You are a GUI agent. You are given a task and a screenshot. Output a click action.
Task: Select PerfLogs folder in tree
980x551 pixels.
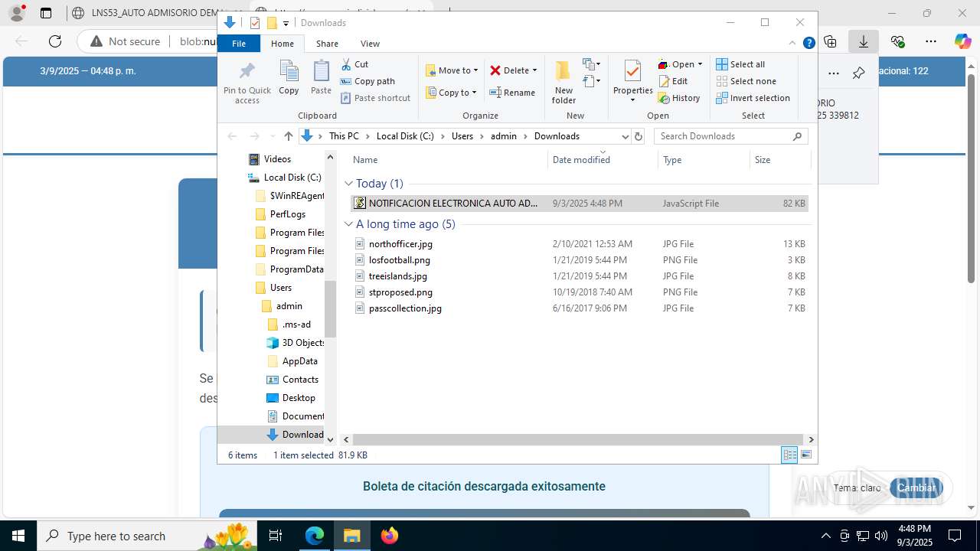[x=288, y=214]
